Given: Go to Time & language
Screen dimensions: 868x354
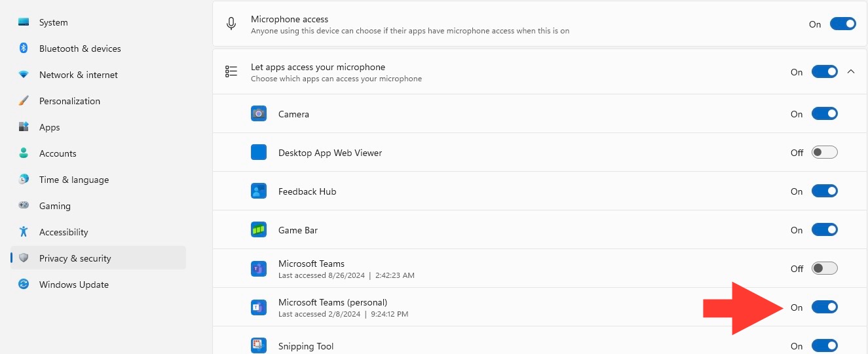Looking at the screenshot, I should click(x=98, y=180).
